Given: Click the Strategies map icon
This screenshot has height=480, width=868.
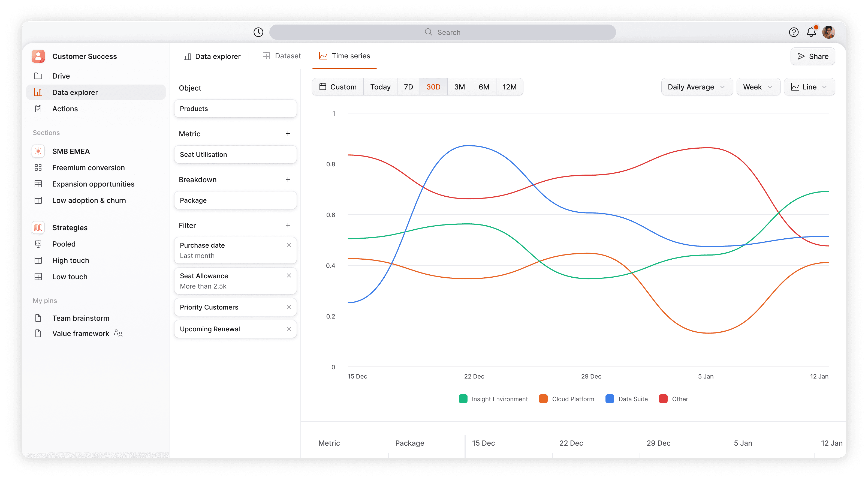Looking at the screenshot, I should (x=38, y=227).
